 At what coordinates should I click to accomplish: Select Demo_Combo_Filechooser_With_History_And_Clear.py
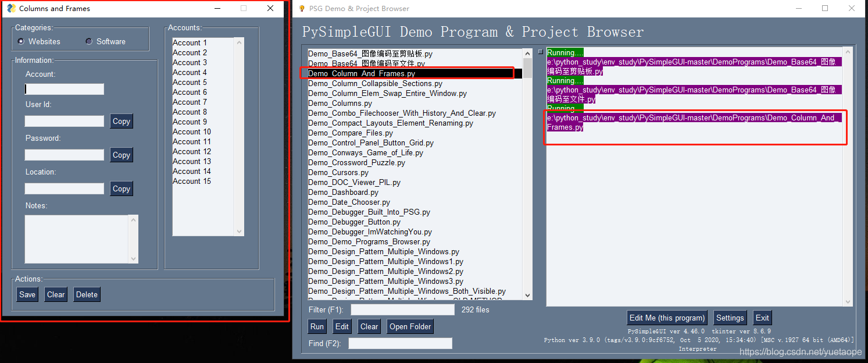[415, 113]
